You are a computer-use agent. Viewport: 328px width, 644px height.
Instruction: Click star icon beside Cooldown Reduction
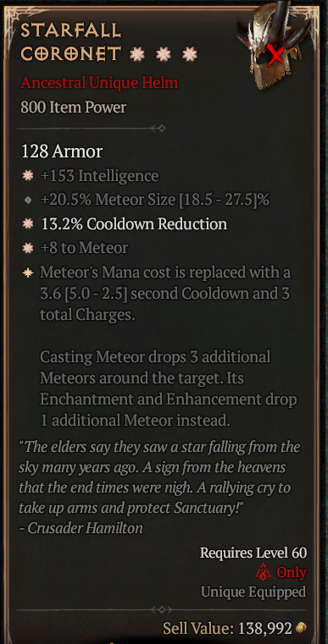coord(28,224)
